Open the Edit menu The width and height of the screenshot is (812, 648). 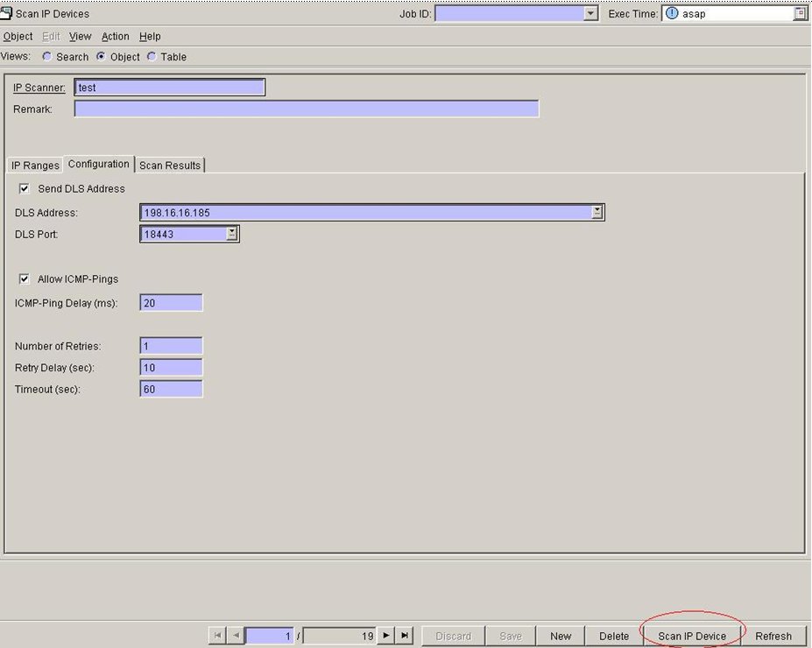click(51, 36)
